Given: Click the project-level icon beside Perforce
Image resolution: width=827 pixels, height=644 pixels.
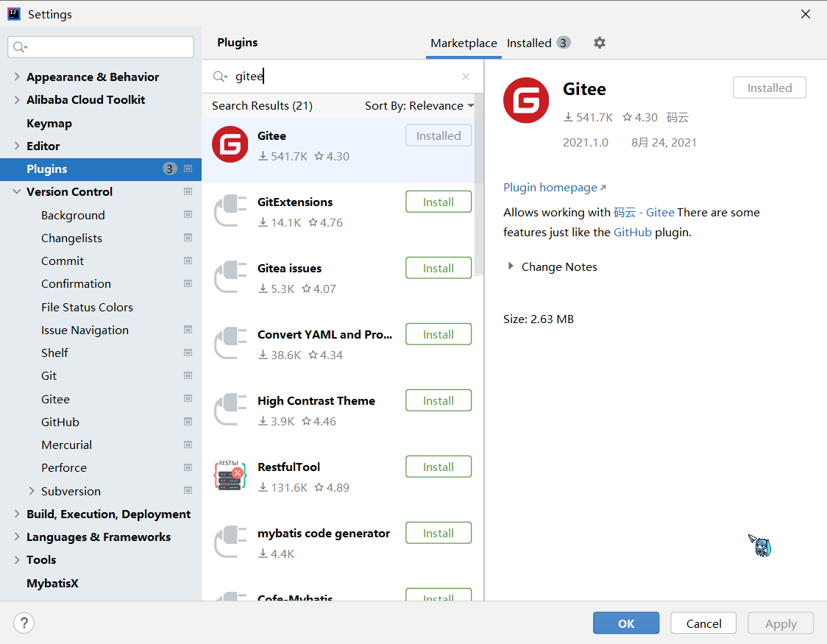Looking at the screenshot, I should pyautogui.click(x=188, y=468).
